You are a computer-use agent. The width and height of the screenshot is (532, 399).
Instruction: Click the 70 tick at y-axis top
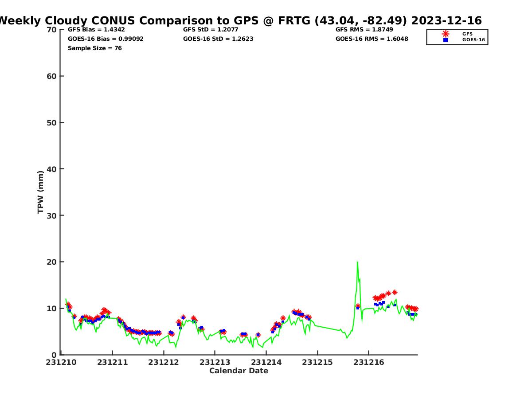(52, 30)
